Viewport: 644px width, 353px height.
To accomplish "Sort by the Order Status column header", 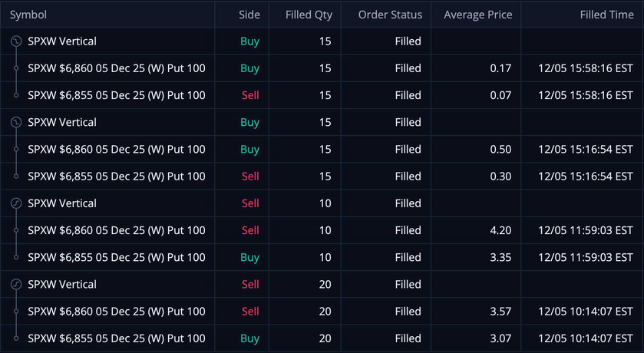I will point(390,15).
